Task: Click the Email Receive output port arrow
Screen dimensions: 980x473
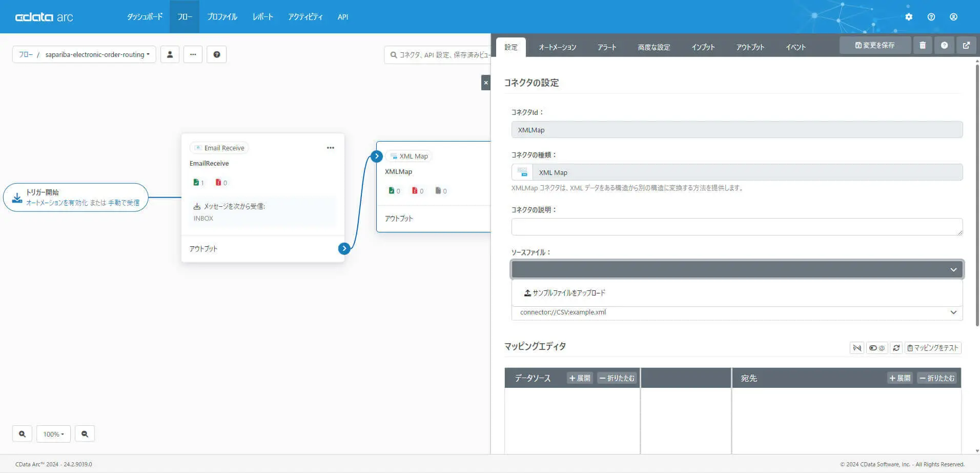Action: 344,248
